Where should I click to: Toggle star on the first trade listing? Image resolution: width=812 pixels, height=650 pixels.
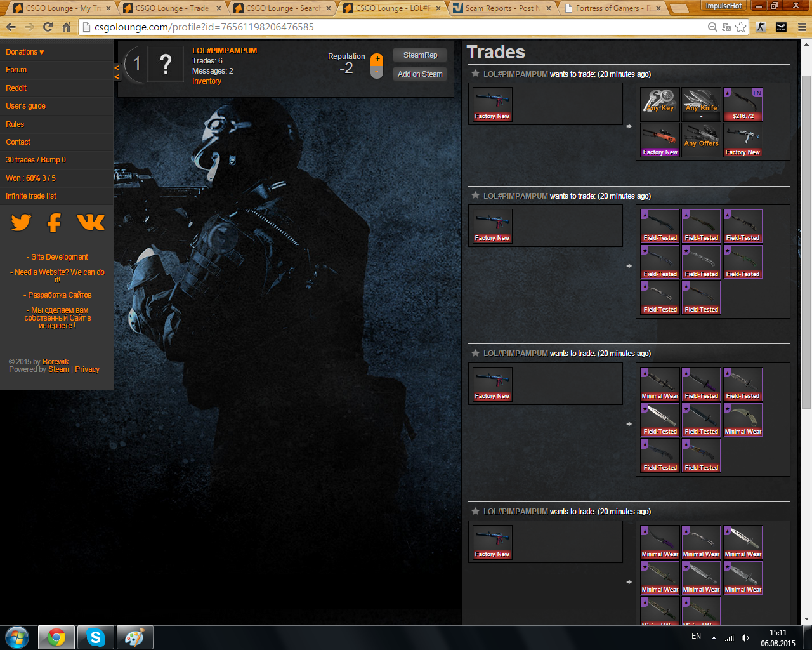[x=475, y=74]
